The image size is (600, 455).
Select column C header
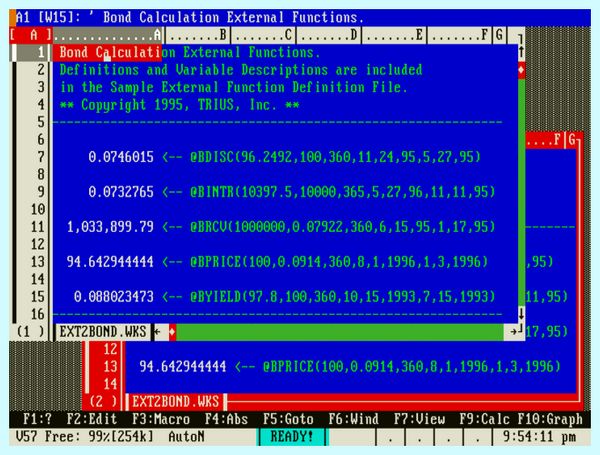263,35
